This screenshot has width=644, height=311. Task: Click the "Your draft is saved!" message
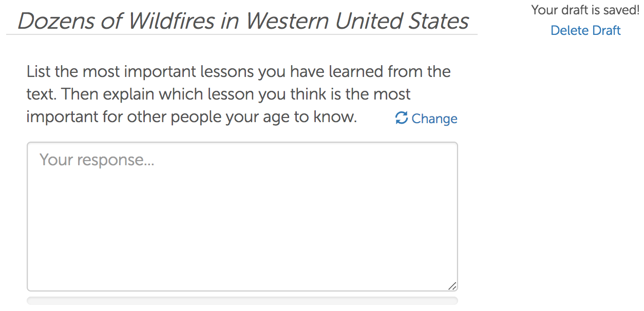click(x=585, y=10)
